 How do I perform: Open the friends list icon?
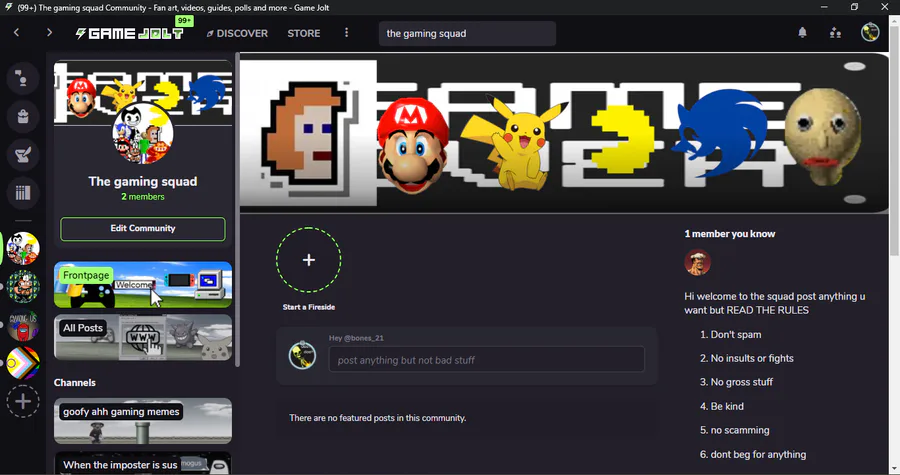(835, 33)
